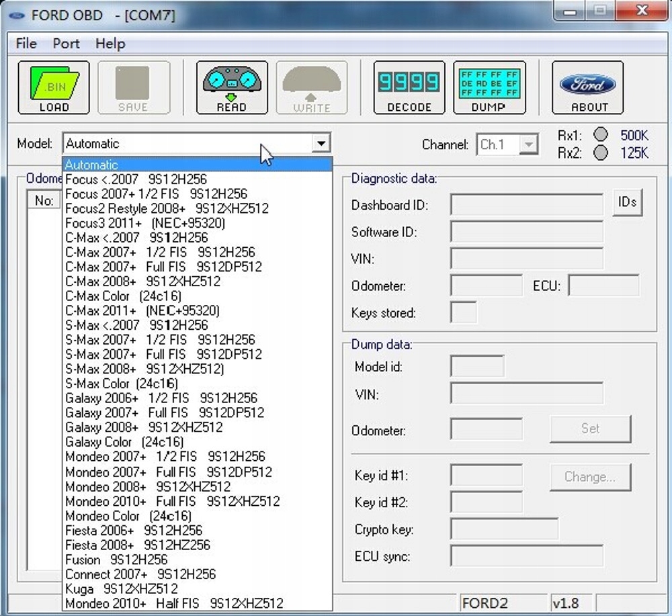
Task: Toggle the Rx2 status indicator
Action: click(x=601, y=152)
